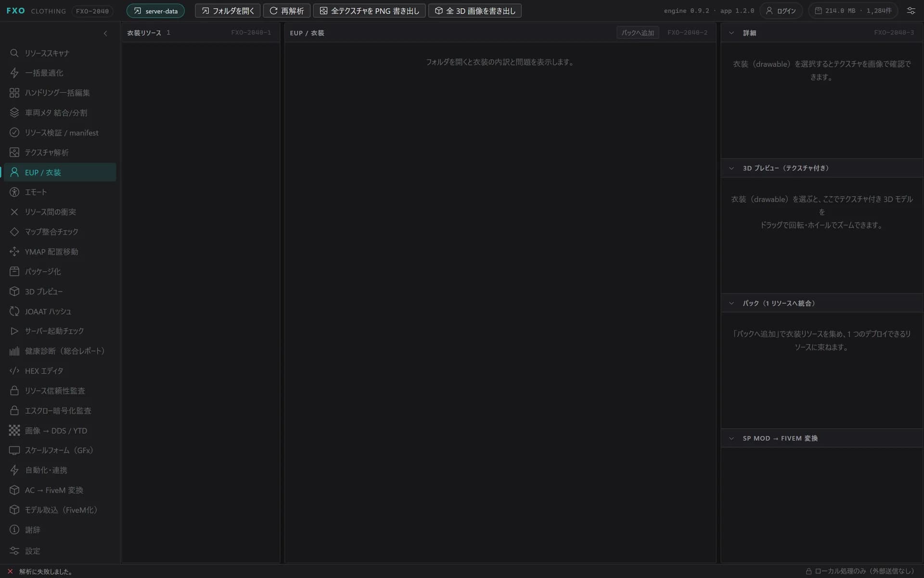Click the 解析に失敗しました。 status text

click(x=47, y=572)
